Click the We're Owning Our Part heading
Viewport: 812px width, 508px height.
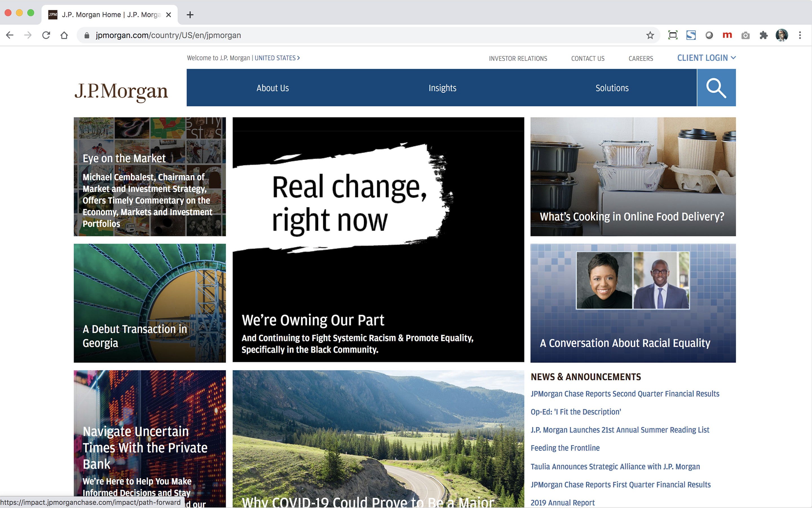coord(313,320)
